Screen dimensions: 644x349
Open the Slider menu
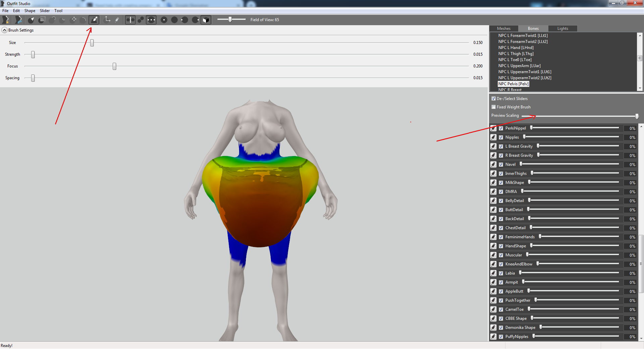(45, 11)
